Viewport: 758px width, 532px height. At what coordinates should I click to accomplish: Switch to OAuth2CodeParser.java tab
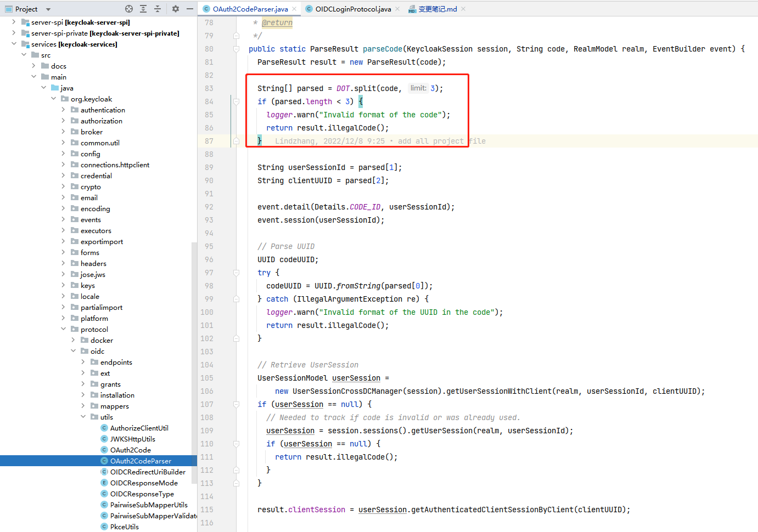(250, 9)
